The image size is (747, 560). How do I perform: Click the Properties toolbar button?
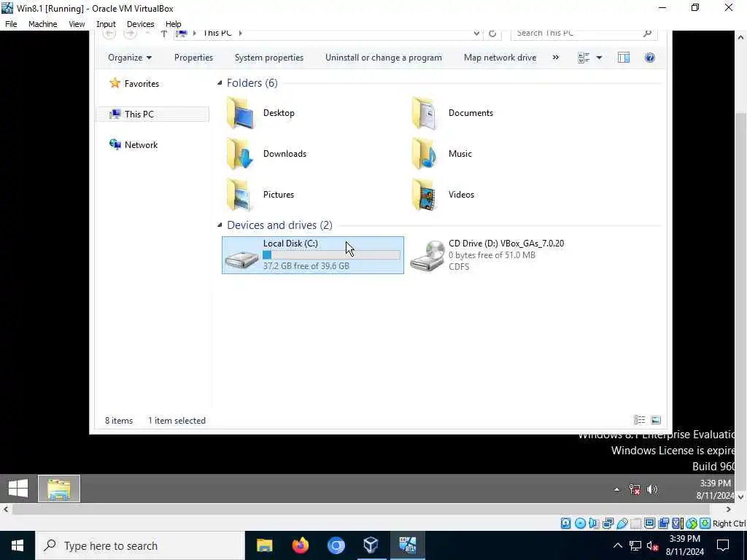pos(193,58)
